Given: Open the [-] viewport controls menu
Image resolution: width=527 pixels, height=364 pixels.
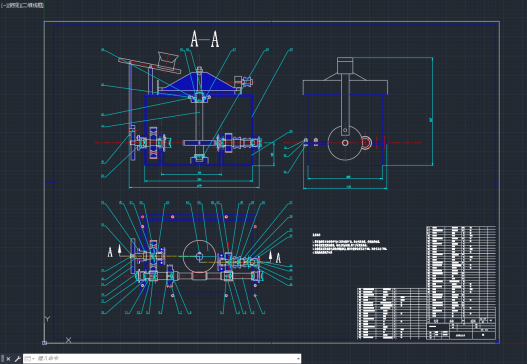Looking at the screenshot, I should (x=3, y=5).
